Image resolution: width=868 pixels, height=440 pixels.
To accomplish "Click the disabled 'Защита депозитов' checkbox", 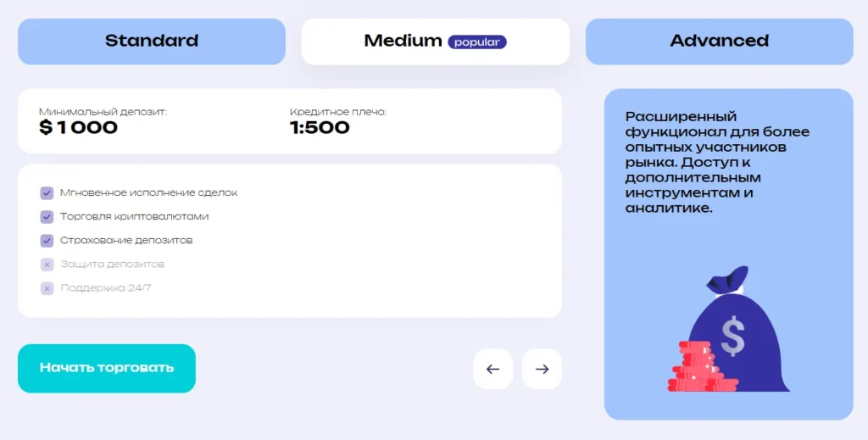I will (x=47, y=265).
